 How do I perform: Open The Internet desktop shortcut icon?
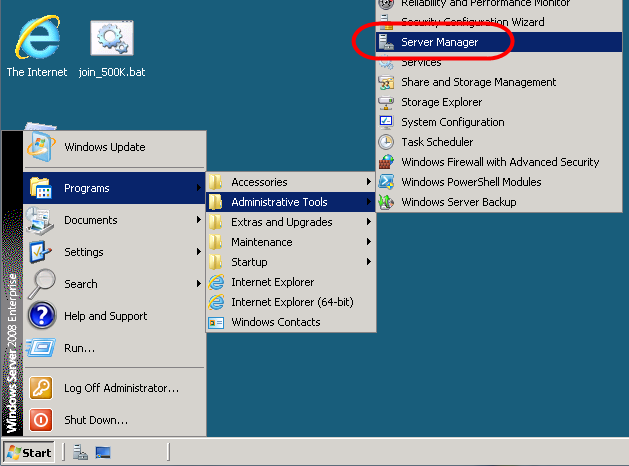[x=38, y=37]
